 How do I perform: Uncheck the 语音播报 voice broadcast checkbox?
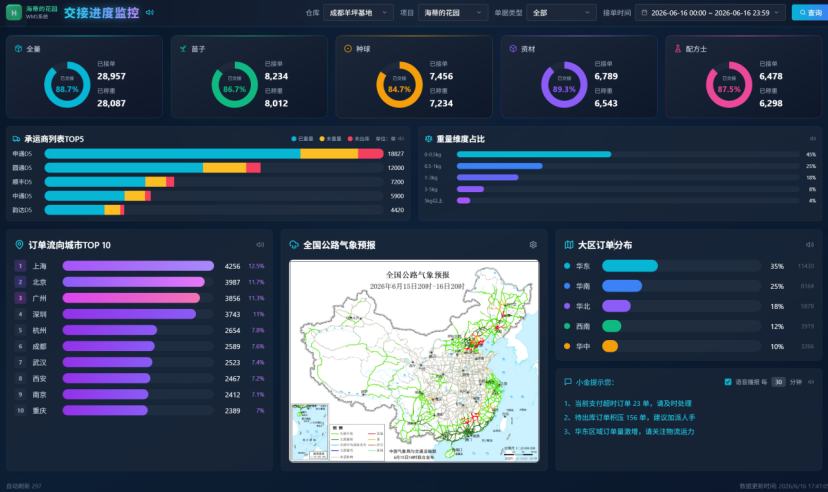(728, 382)
